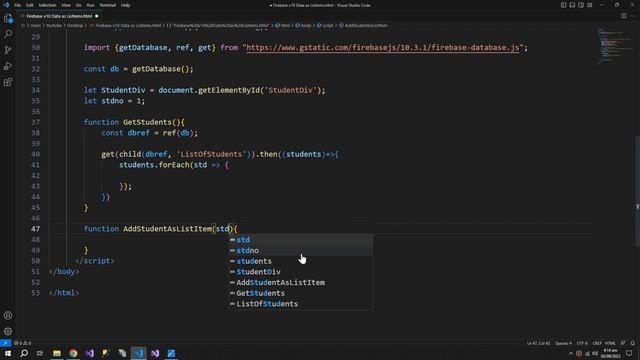Open the Help menu

[125, 5]
